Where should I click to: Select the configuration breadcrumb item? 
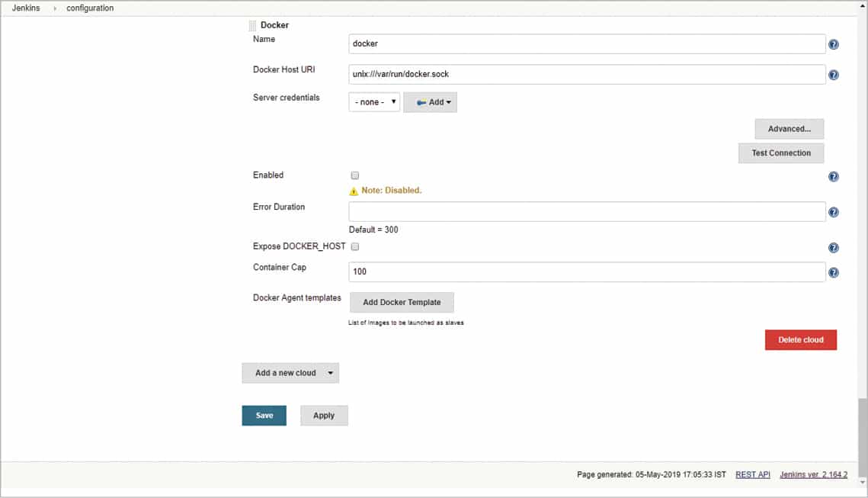(x=90, y=8)
